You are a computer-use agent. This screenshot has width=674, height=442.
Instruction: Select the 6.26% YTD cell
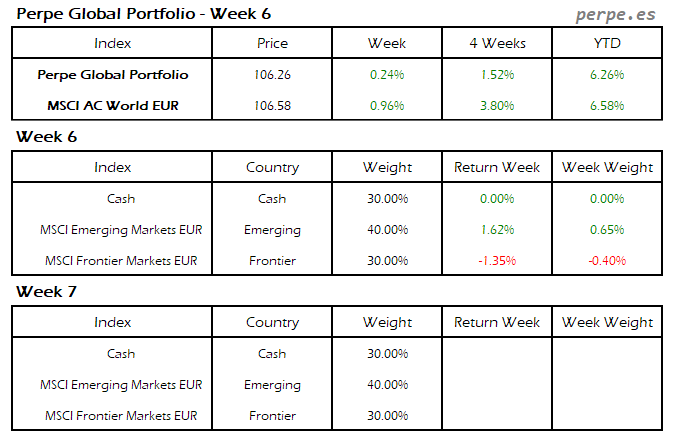(607, 75)
